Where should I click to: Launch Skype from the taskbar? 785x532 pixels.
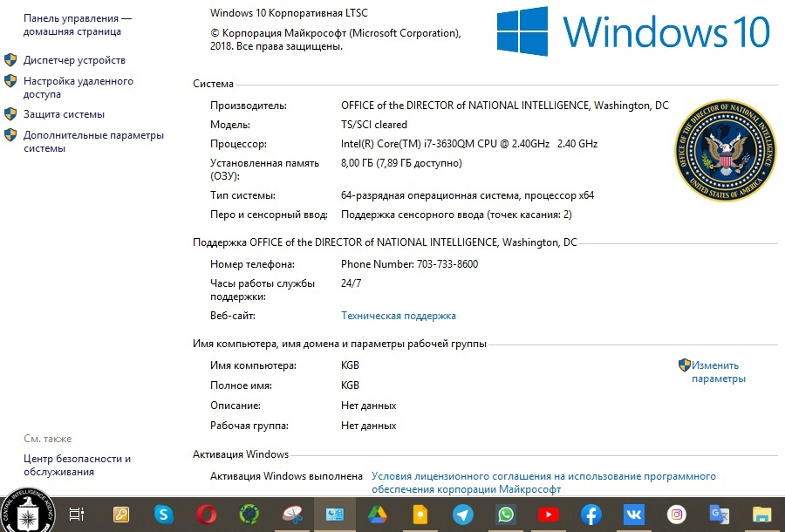coord(164,514)
